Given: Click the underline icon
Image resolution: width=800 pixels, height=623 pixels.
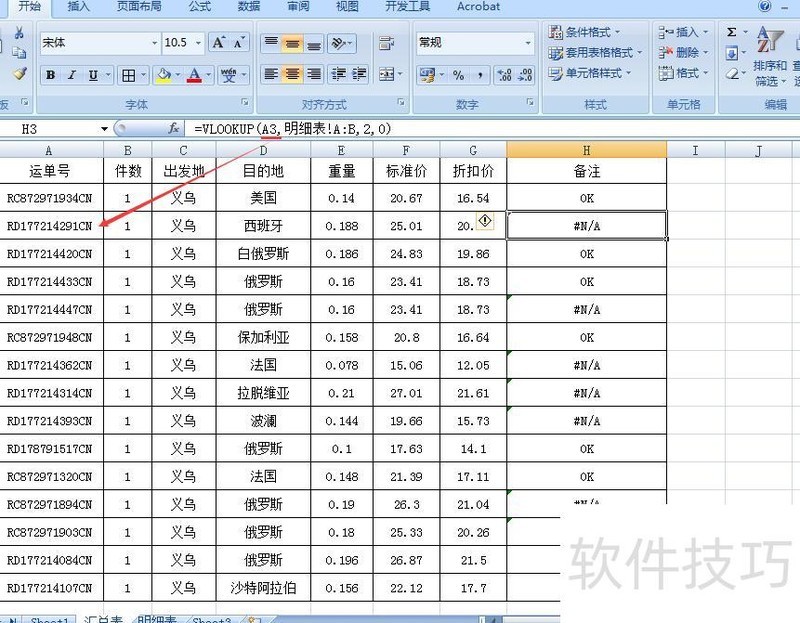Looking at the screenshot, I should [x=91, y=74].
